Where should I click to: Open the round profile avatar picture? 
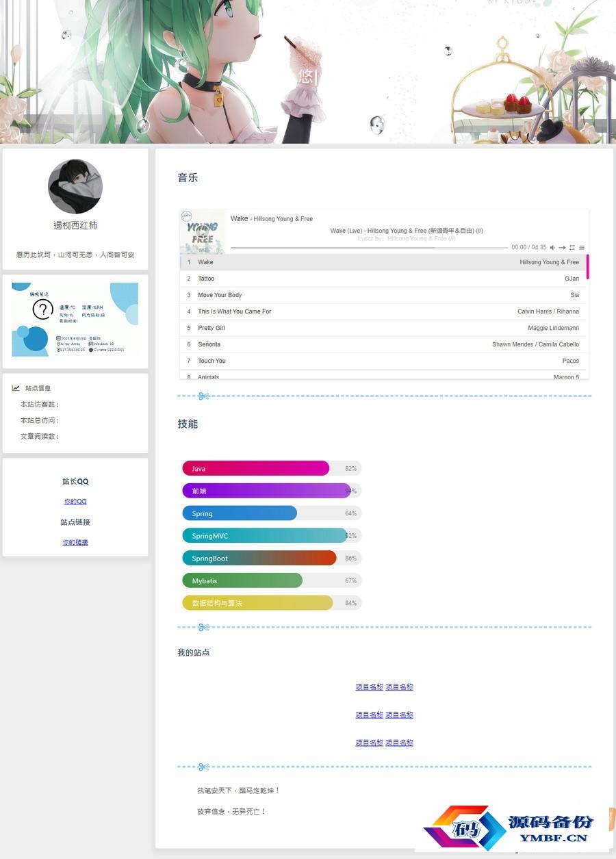(75, 186)
